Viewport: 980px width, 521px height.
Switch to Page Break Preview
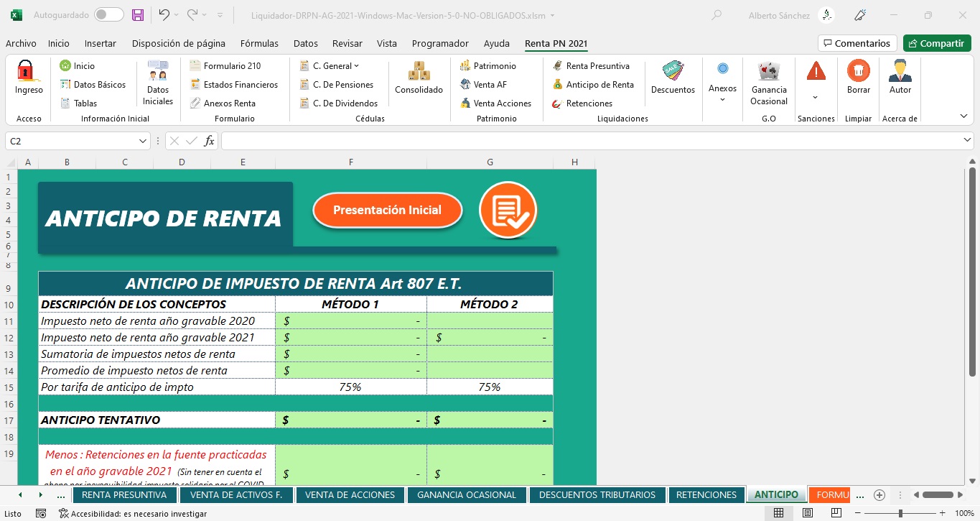[x=836, y=513]
